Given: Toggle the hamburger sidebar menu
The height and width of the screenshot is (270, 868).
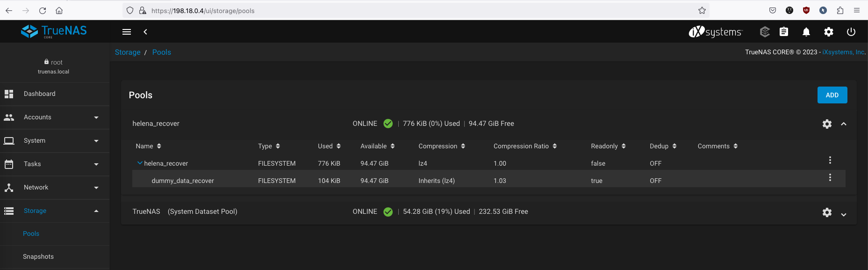Looking at the screenshot, I should coord(127,32).
